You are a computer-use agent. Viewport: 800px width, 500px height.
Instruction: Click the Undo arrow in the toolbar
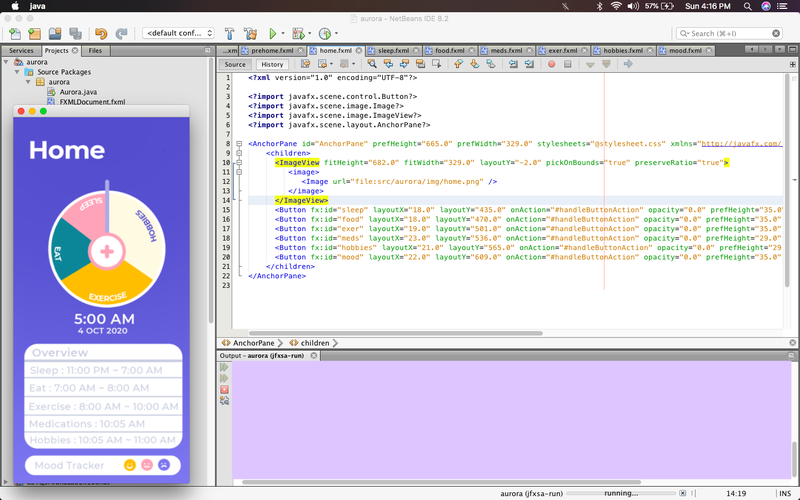[x=103, y=34]
